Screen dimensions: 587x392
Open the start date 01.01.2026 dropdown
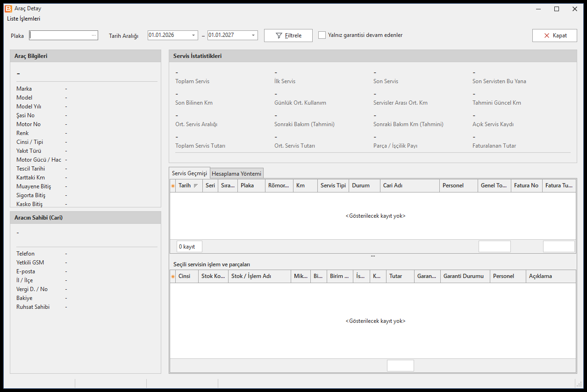coord(194,35)
